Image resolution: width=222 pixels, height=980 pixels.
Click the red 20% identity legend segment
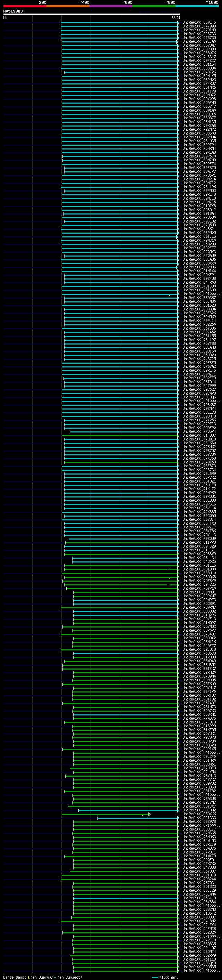(25, 6)
